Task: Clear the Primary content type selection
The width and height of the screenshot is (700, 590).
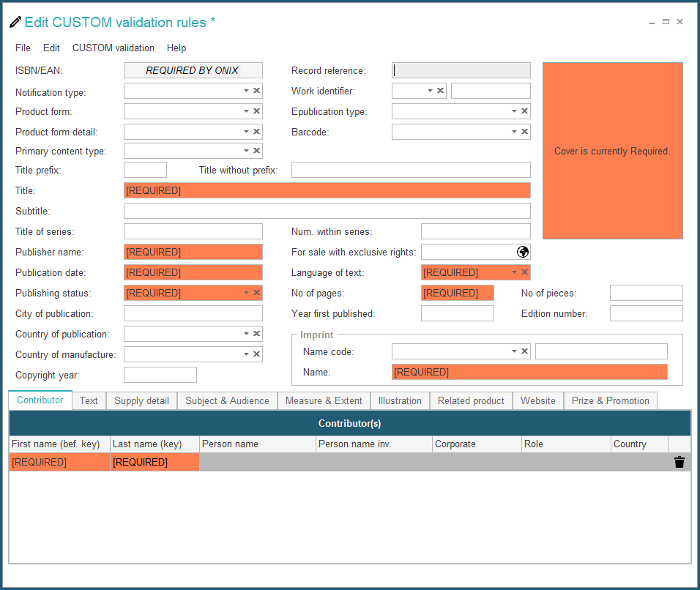Action: tap(257, 151)
